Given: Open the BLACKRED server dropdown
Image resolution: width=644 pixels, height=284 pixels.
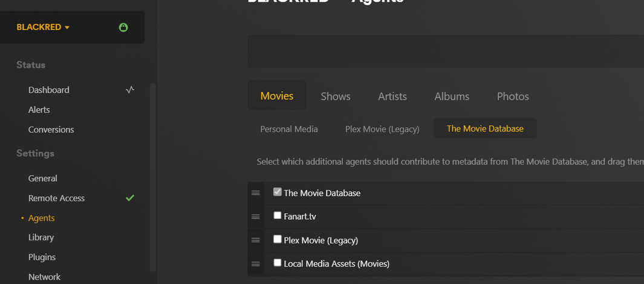Looking at the screenshot, I should 43,27.
